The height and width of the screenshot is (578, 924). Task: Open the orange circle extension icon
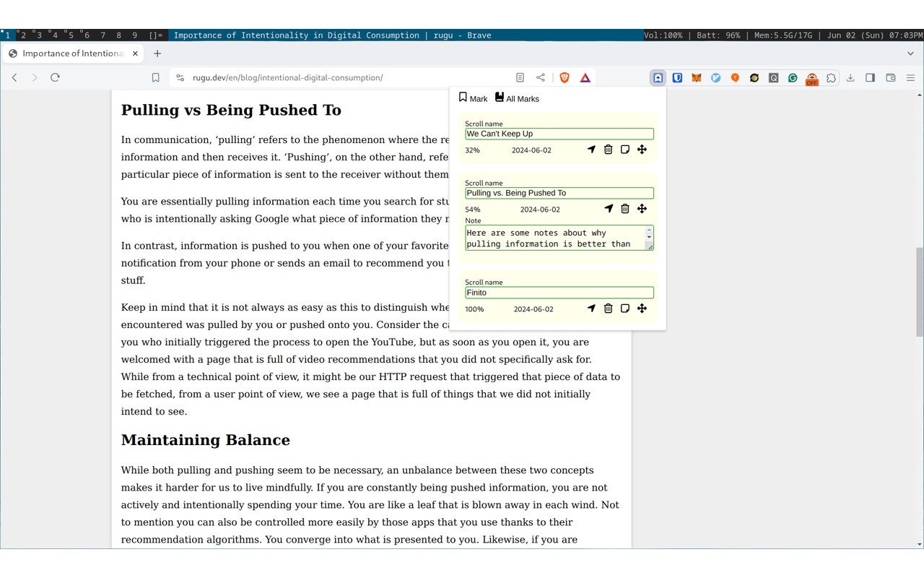(x=735, y=78)
